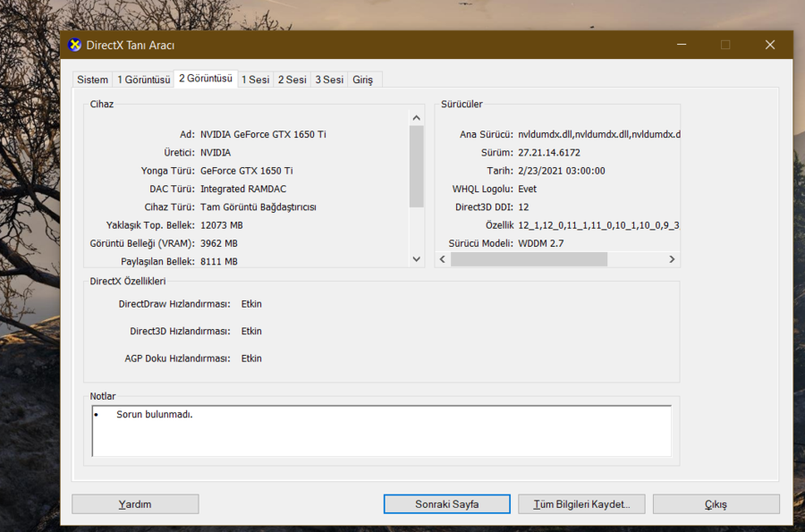Click Tüm Bilgileri Kaydet button
This screenshot has height=532, width=805.
point(581,503)
